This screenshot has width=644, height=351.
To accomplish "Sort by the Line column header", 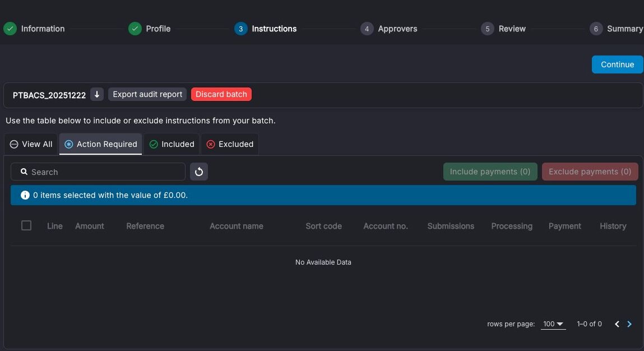I will pyautogui.click(x=54, y=226).
